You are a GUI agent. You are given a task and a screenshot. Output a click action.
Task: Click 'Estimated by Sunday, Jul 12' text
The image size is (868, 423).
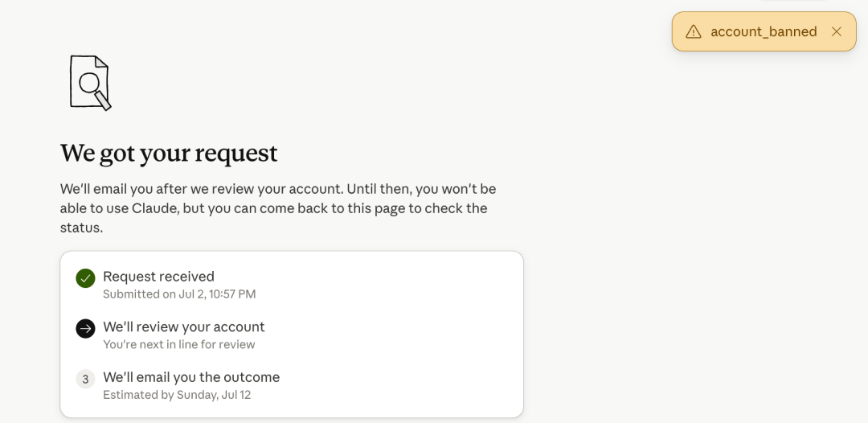[177, 395]
